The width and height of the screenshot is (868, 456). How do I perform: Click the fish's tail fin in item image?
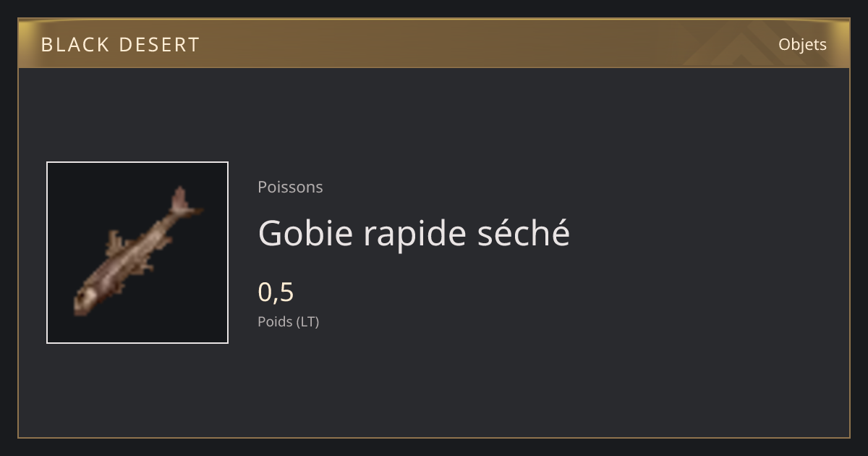(x=184, y=202)
